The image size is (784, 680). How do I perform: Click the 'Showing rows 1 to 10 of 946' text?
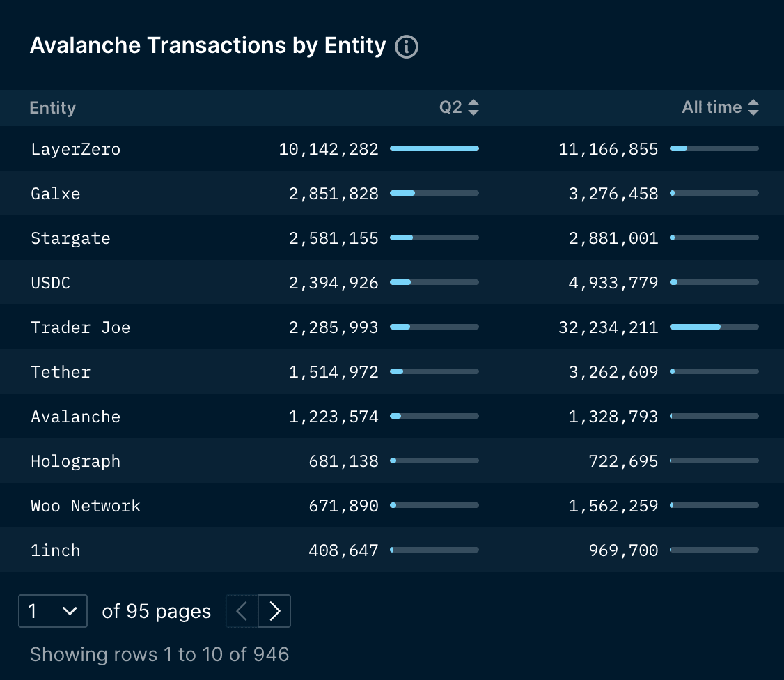coord(159,654)
